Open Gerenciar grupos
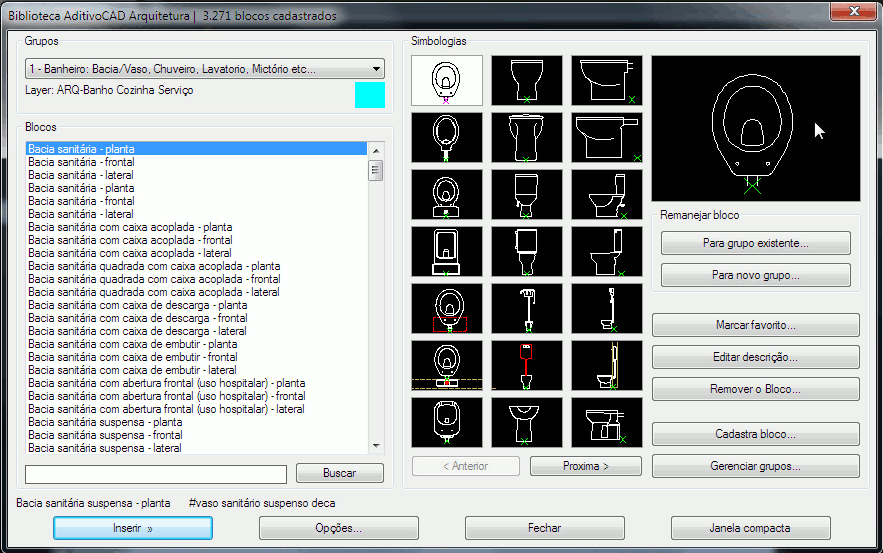 click(x=756, y=466)
